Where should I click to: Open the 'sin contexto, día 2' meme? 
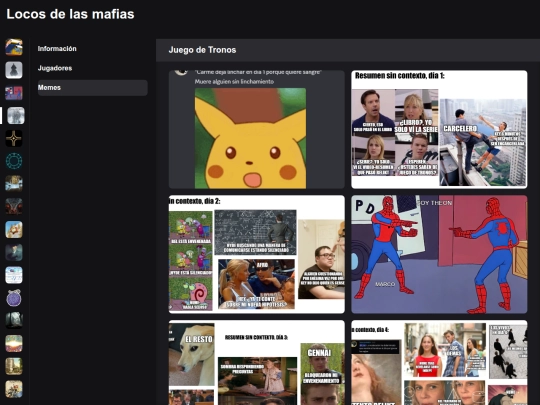[257, 254]
